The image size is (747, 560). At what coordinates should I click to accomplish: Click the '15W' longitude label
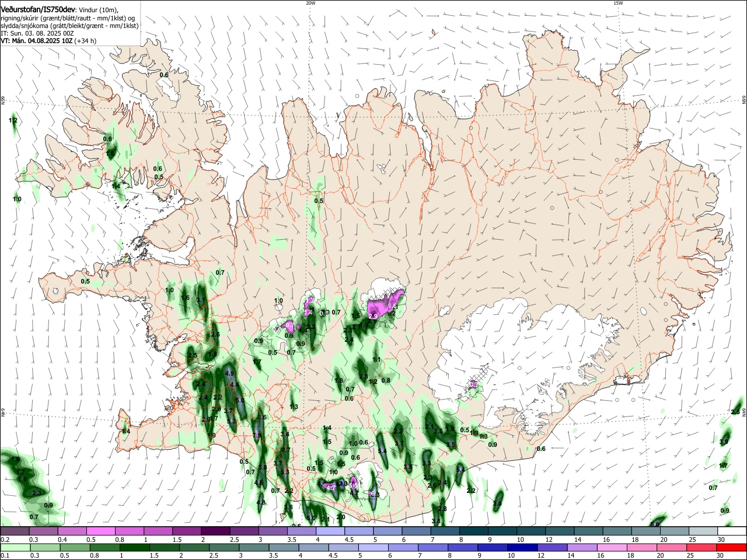click(618, 3)
